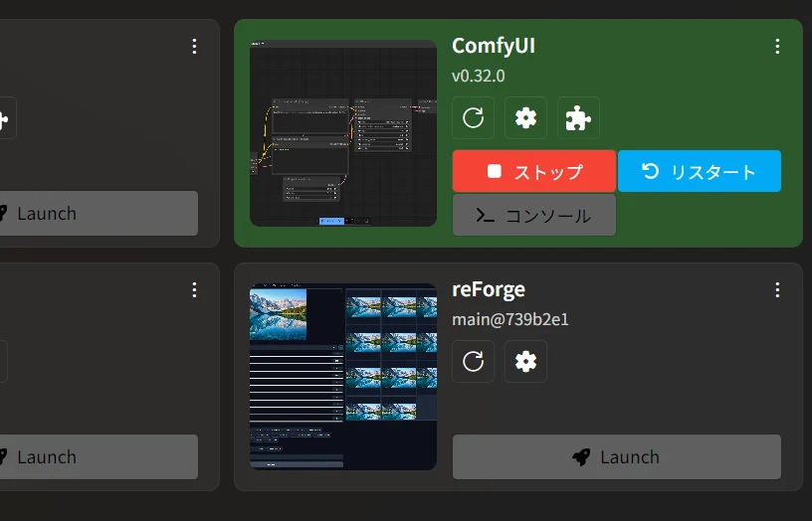Open the ComfyUI three-dot menu

coord(777,47)
